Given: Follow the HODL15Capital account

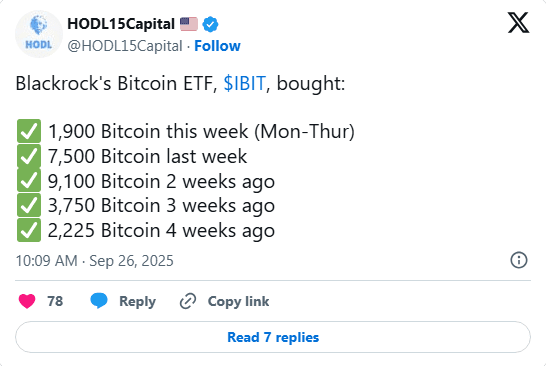Looking at the screenshot, I should (x=217, y=46).
